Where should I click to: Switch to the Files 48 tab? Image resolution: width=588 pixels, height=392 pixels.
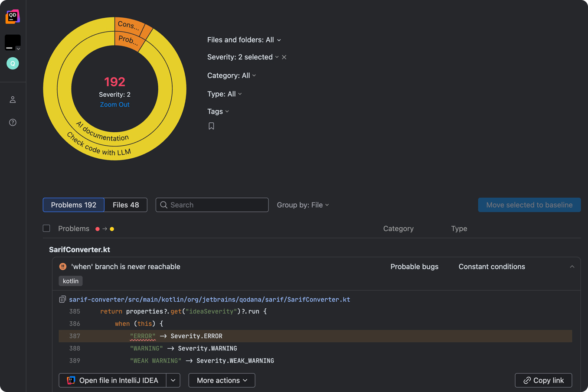coord(126,205)
